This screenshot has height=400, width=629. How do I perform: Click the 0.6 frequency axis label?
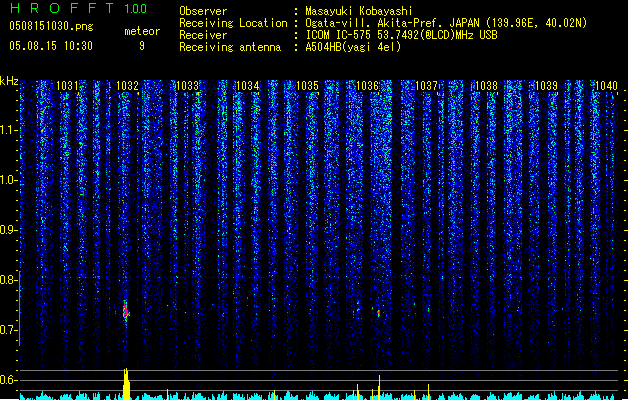[8, 380]
